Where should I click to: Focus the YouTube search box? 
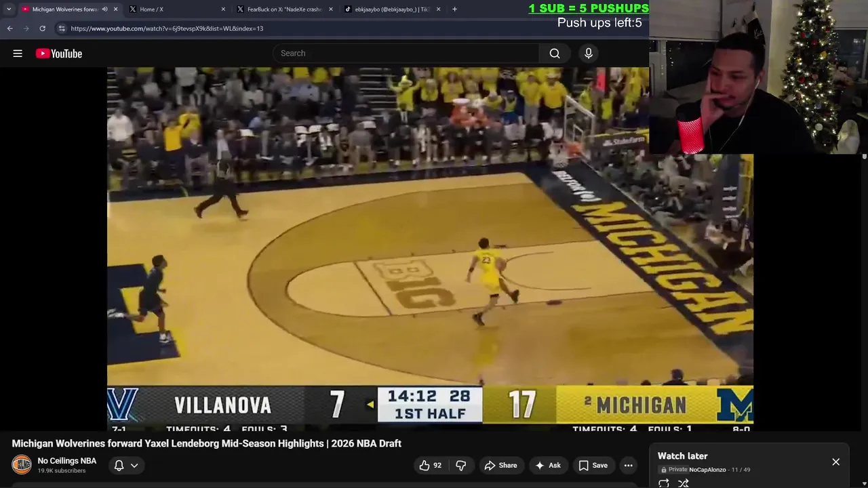tap(406, 54)
